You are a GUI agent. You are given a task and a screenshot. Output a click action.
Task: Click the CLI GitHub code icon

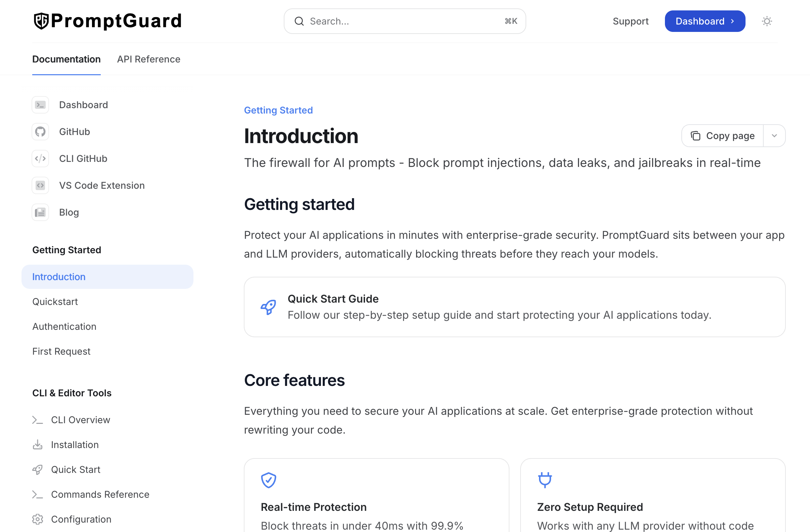coord(40,158)
